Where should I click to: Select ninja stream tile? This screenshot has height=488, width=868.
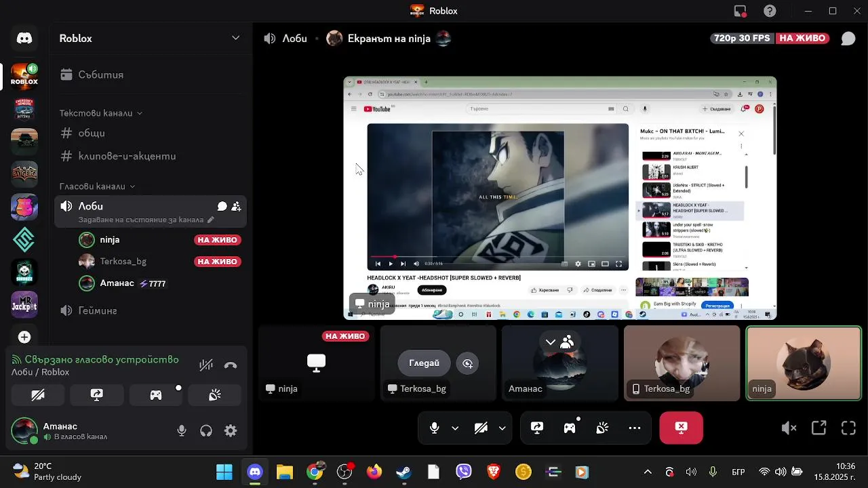click(317, 363)
